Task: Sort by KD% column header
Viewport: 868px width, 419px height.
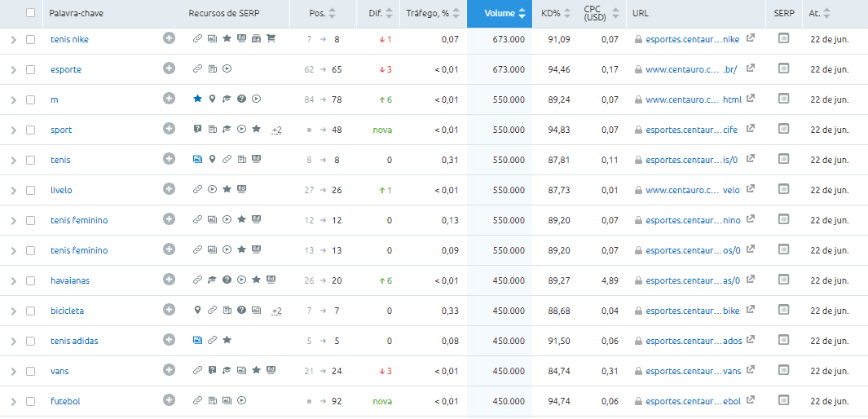Action: tap(556, 13)
